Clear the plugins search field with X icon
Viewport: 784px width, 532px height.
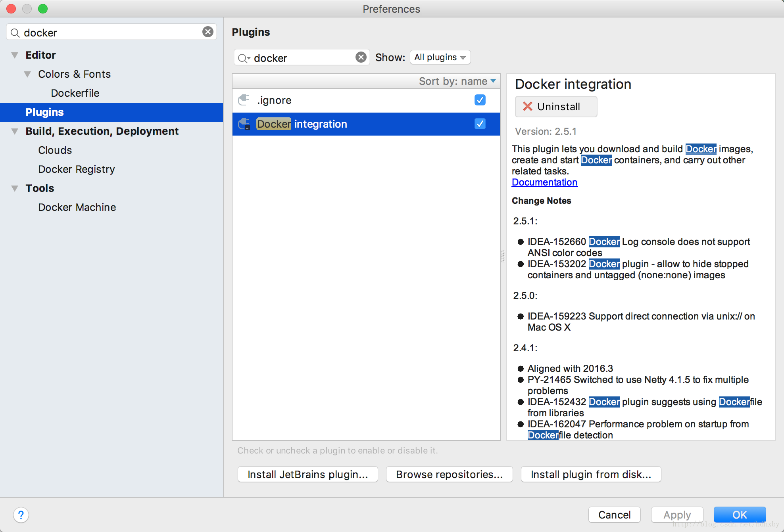361,57
